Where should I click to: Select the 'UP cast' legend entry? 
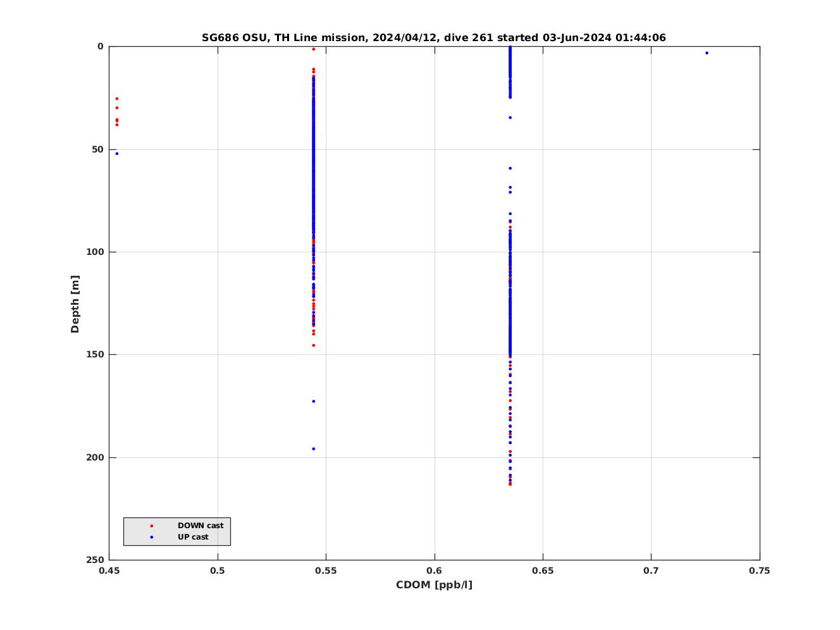click(x=193, y=537)
